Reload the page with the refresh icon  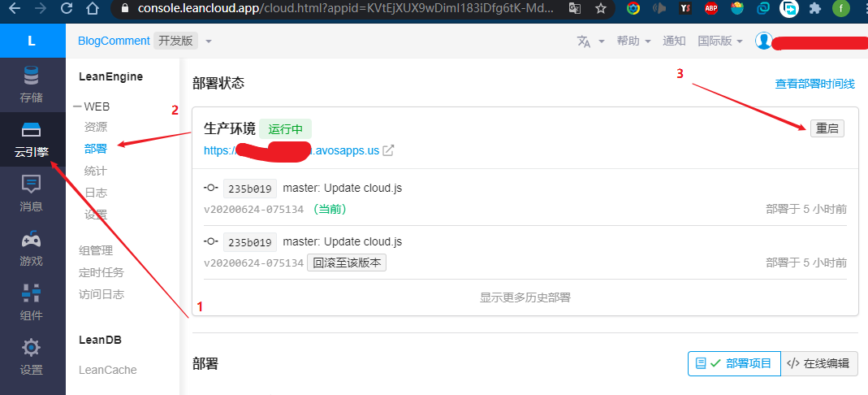(x=67, y=8)
